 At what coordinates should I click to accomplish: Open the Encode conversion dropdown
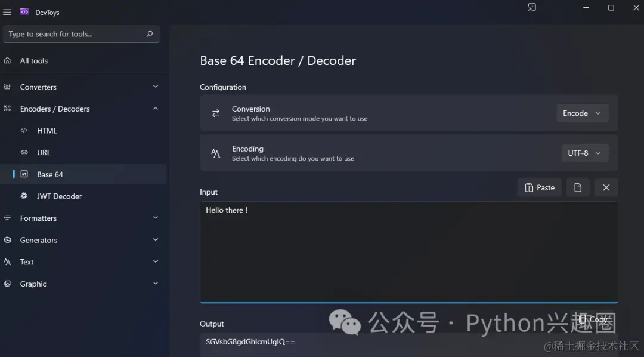583,113
